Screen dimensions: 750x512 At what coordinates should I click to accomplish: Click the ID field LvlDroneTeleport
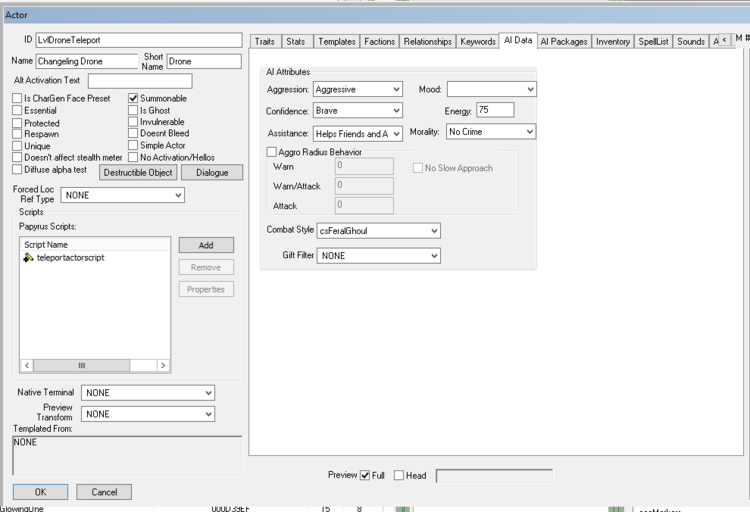coord(139,40)
